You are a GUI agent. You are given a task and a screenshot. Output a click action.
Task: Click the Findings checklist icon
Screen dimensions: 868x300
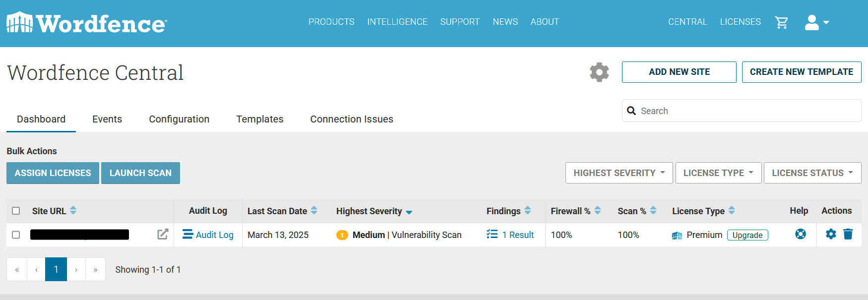tap(492, 234)
